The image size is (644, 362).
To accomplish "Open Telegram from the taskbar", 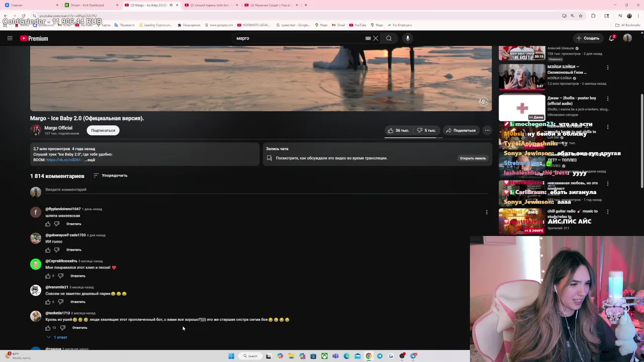I will pos(380,356).
